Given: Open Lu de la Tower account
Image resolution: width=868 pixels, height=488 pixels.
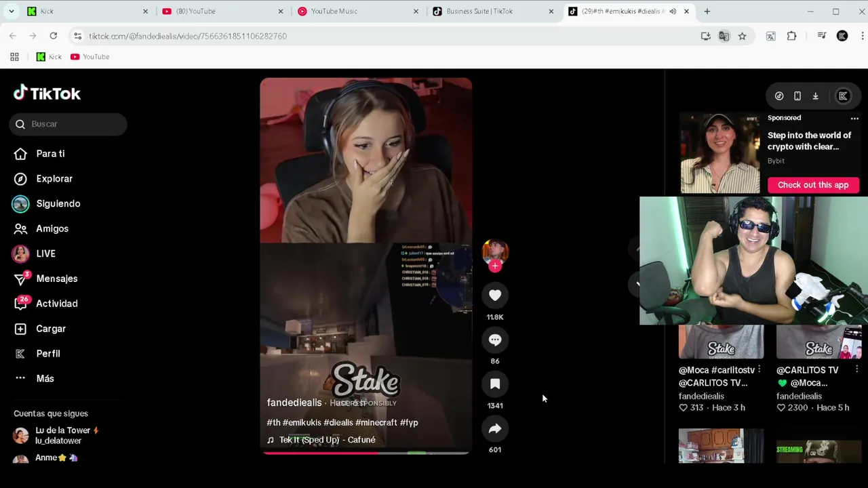Looking at the screenshot, I should pos(57,435).
